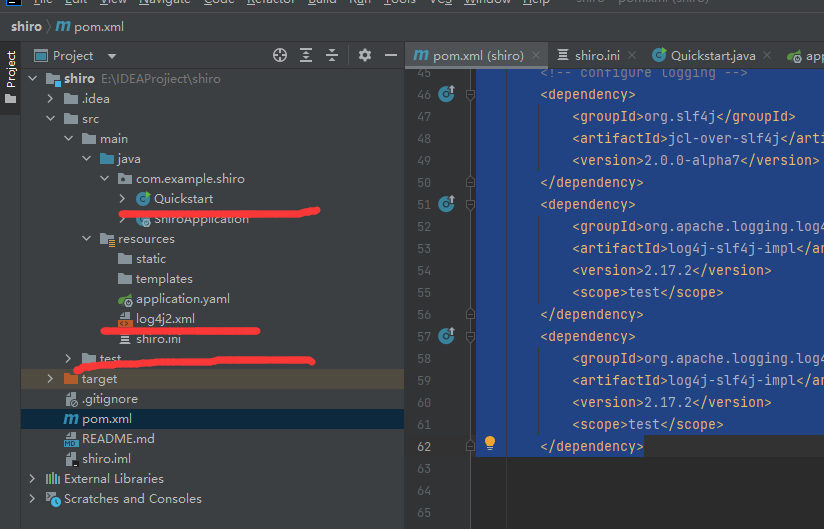Expand the External Libraries node arrow

coord(32,478)
